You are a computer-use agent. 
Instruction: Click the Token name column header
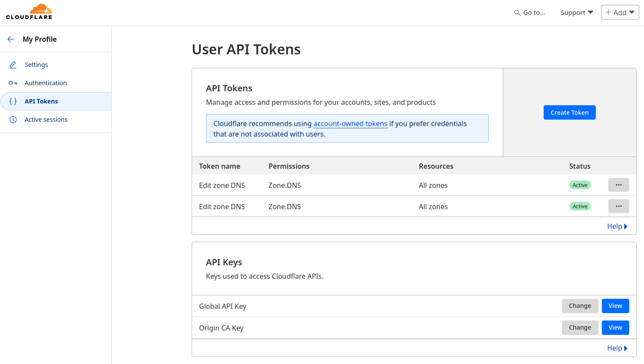click(219, 166)
